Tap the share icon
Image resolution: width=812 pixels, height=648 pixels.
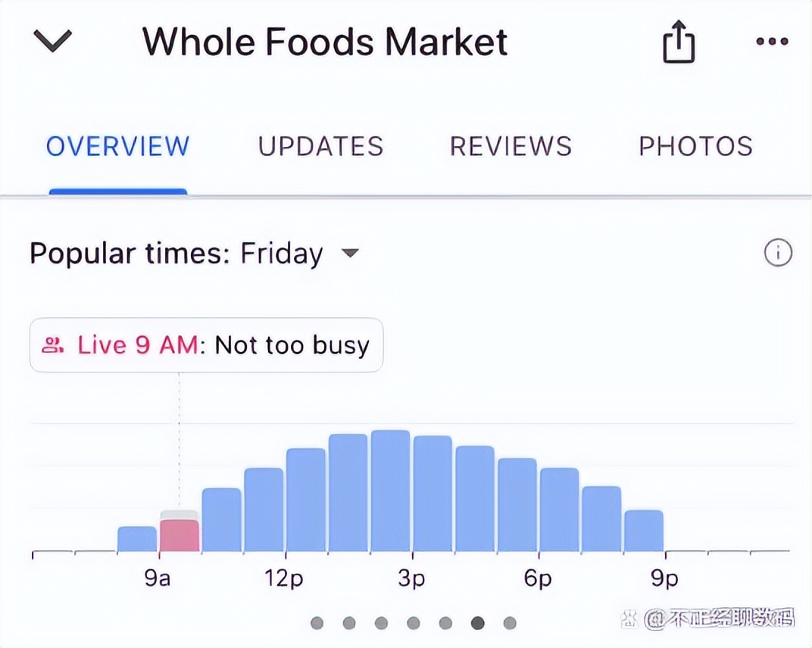pos(678,42)
